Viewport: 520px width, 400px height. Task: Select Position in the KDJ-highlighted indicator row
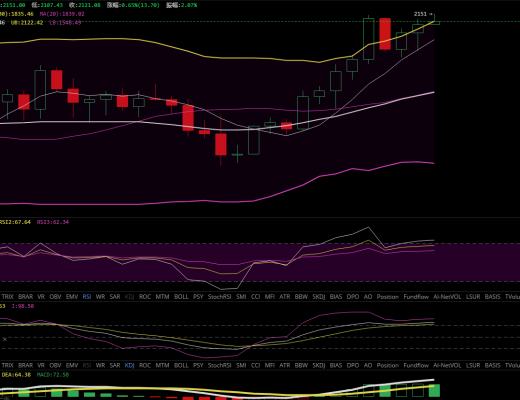388,365
